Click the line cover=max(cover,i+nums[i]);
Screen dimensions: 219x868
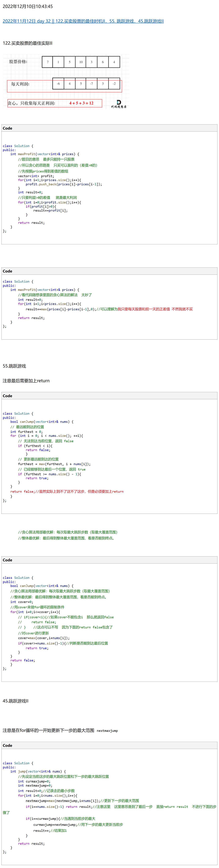click(x=44, y=638)
